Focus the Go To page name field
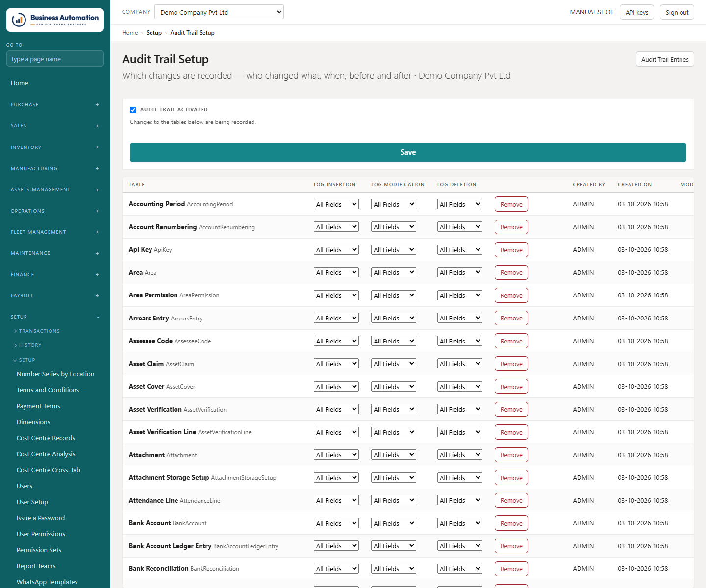 pos(55,59)
